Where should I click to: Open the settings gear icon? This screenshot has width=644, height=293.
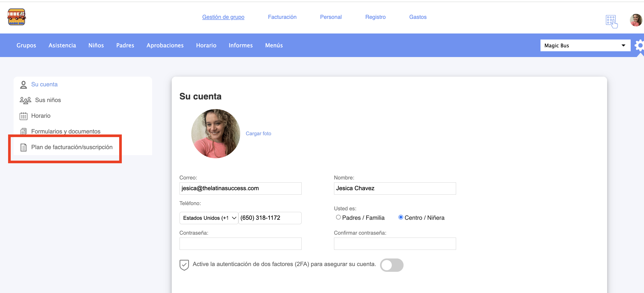click(x=640, y=46)
